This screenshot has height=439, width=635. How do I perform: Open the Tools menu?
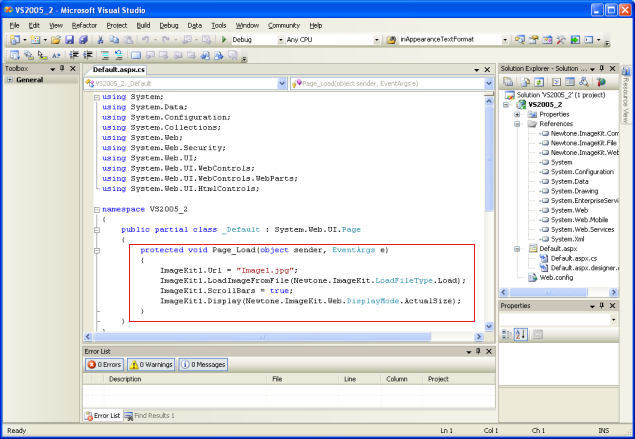pyautogui.click(x=219, y=26)
